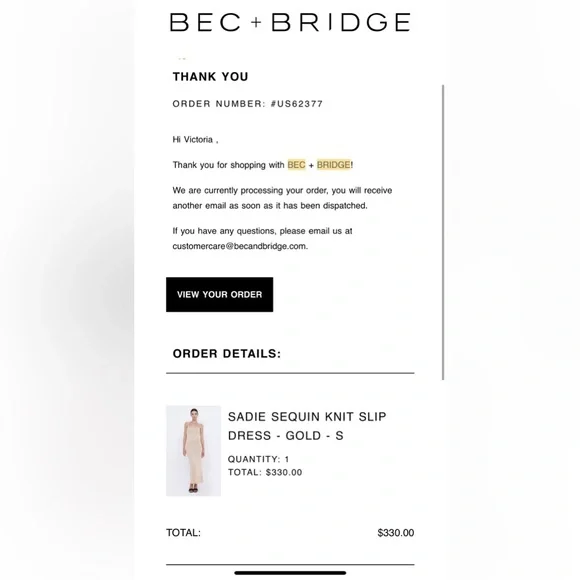Click the ORDER DETAILS heading
This screenshot has height=580, width=580.
pos(227,354)
